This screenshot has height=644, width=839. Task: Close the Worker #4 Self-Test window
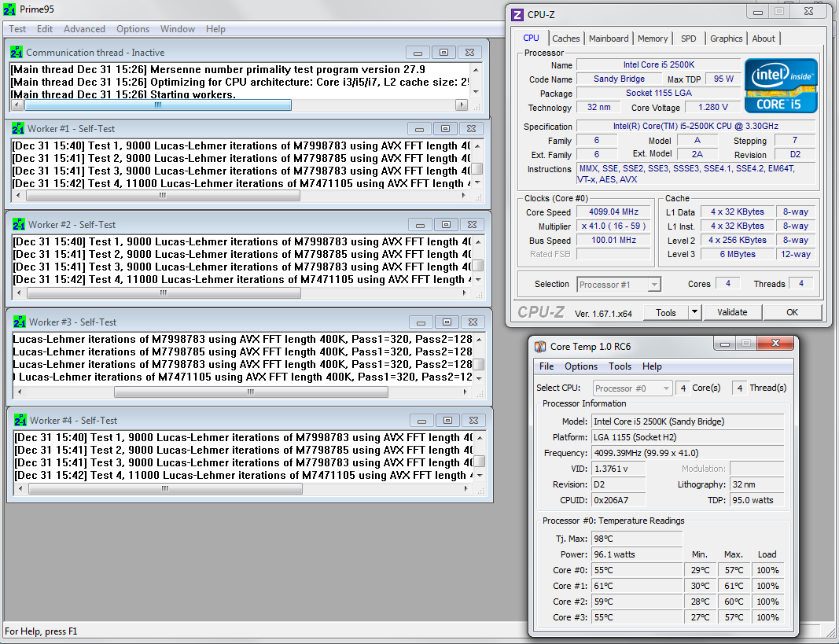(x=473, y=421)
